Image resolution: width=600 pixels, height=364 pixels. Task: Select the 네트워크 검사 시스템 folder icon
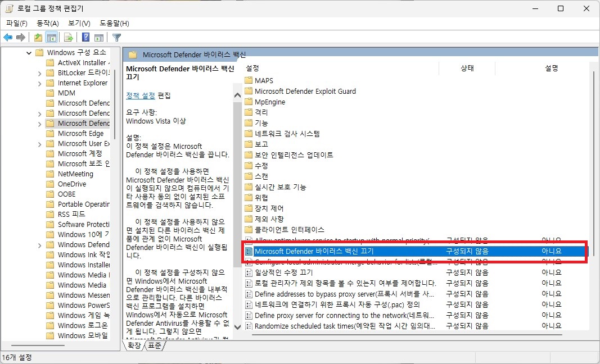coord(249,134)
